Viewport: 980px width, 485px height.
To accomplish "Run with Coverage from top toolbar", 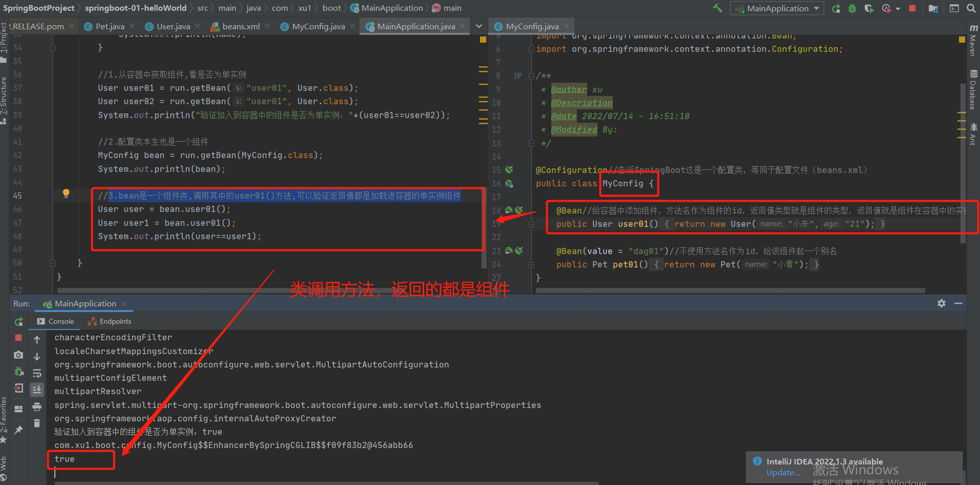I will point(869,8).
